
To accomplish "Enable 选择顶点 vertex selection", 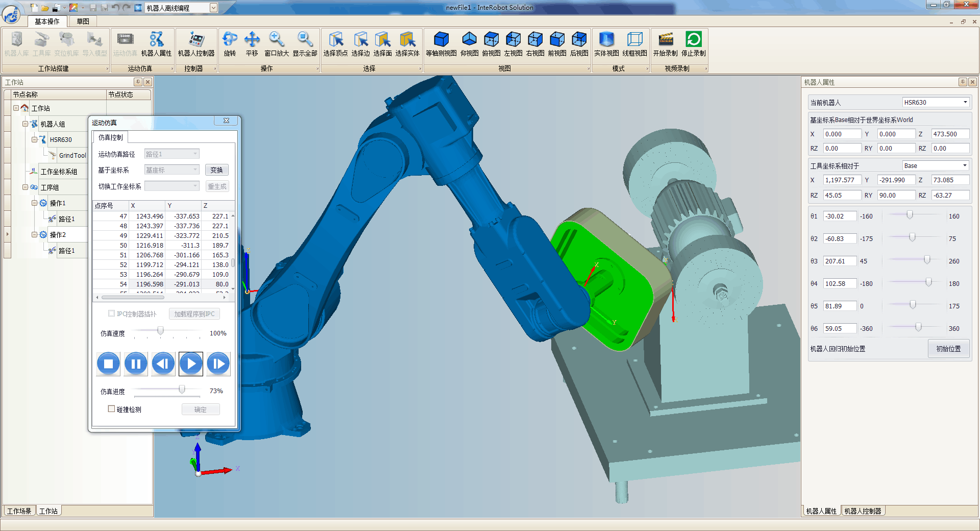I will pyautogui.click(x=335, y=44).
